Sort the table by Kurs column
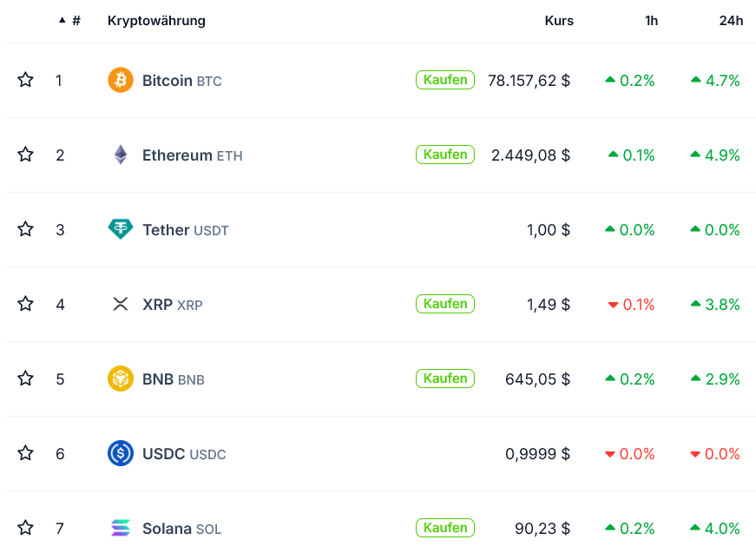Screen dimensions: 756x553 click(559, 21)
